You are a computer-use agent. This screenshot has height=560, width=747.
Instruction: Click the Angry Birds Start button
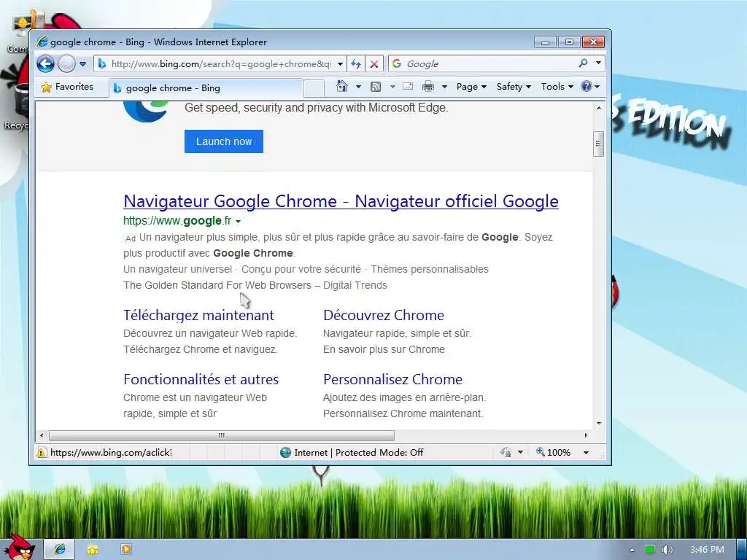[x=19, y=547]
